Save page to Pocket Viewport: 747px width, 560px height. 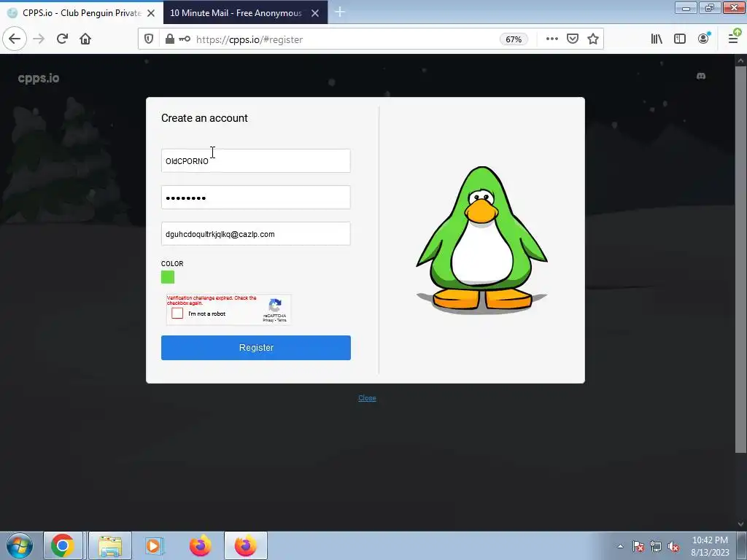click(572, 39)
